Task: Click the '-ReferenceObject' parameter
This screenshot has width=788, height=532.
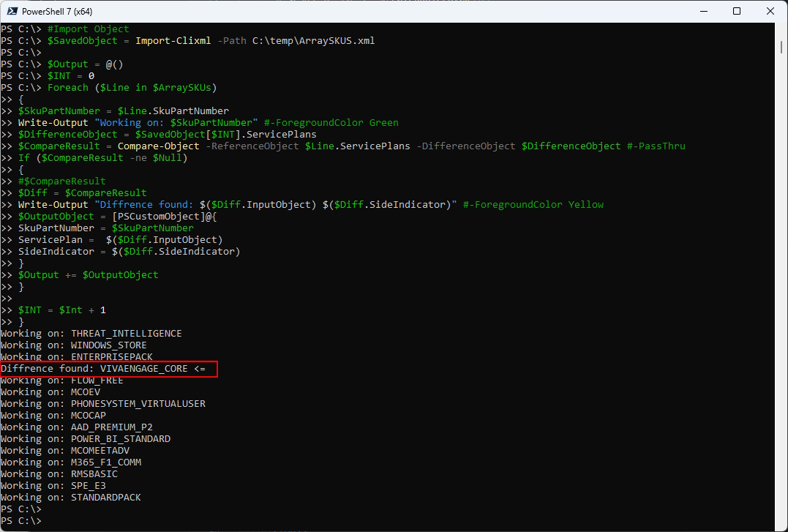Action: pos(252,146)
